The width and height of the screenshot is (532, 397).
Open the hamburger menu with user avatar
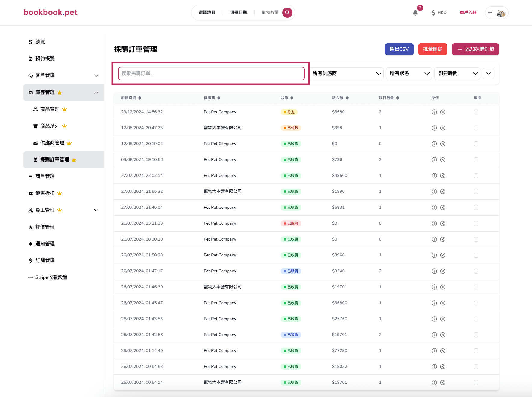pyautogui.click(x=497, y=13)
